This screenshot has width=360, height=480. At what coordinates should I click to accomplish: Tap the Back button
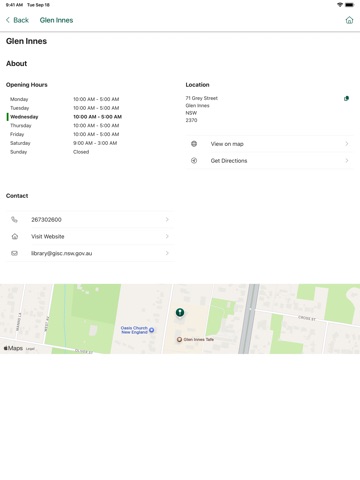[x=17, y=20]
